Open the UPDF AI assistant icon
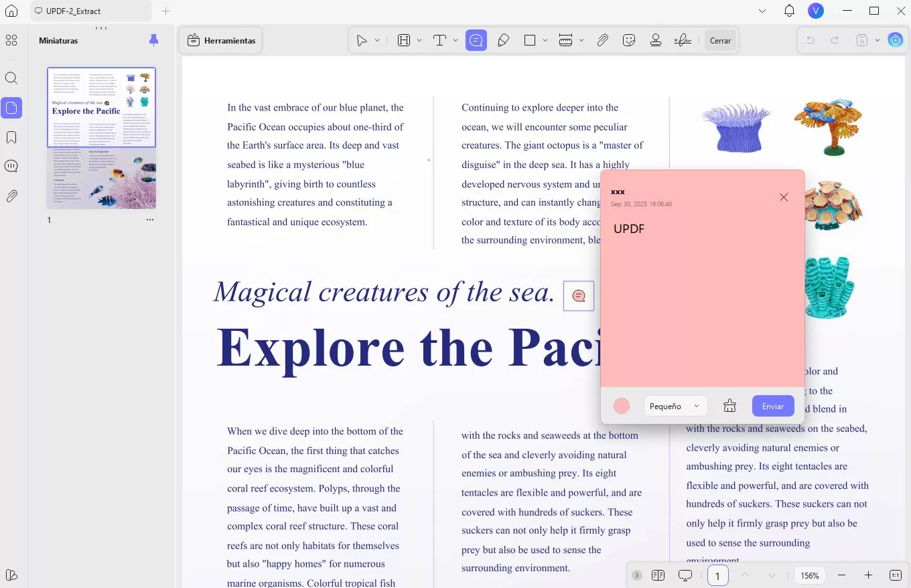This screenshot has width=911, height=588. [896, 40]
